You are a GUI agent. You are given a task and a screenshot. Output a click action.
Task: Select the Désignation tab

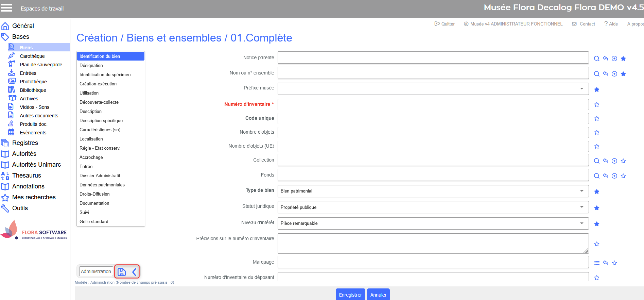[x=111, y=65]
